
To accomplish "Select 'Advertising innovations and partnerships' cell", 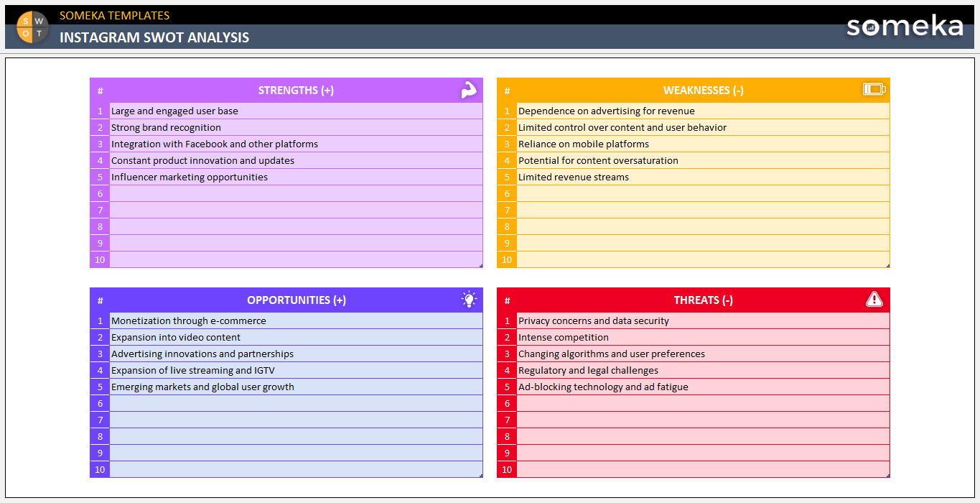I will click(x=296, y=354).
